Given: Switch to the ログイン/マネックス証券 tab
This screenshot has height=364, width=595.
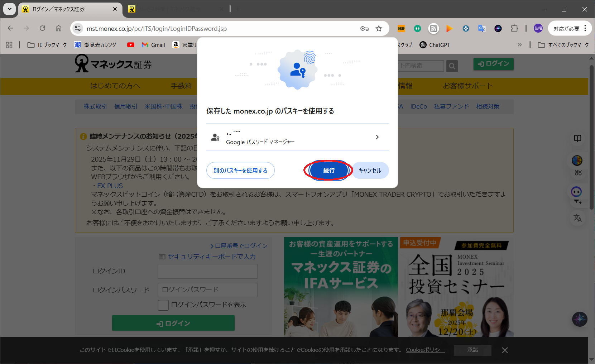Looking at the screenshot, I should [68, 9].
